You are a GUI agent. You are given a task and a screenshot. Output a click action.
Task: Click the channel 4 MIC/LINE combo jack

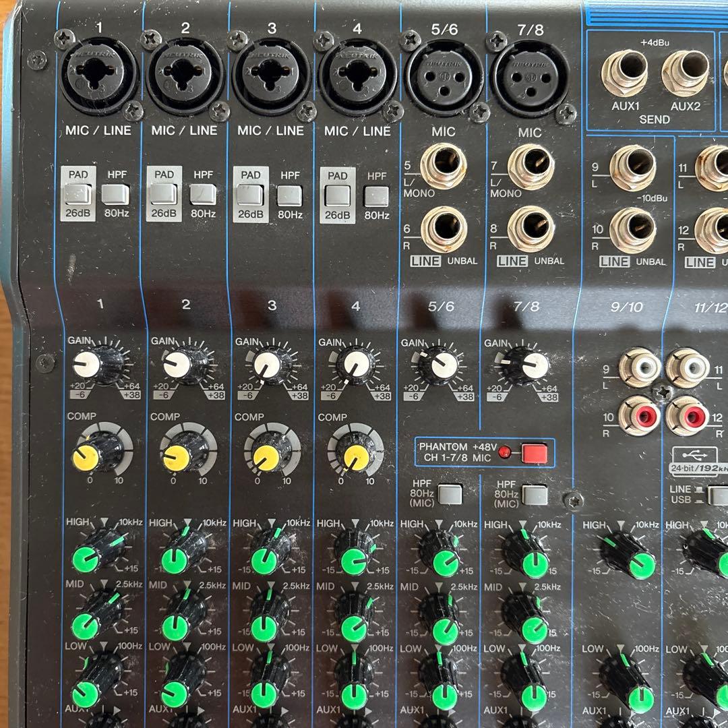(x=357, y=76)
